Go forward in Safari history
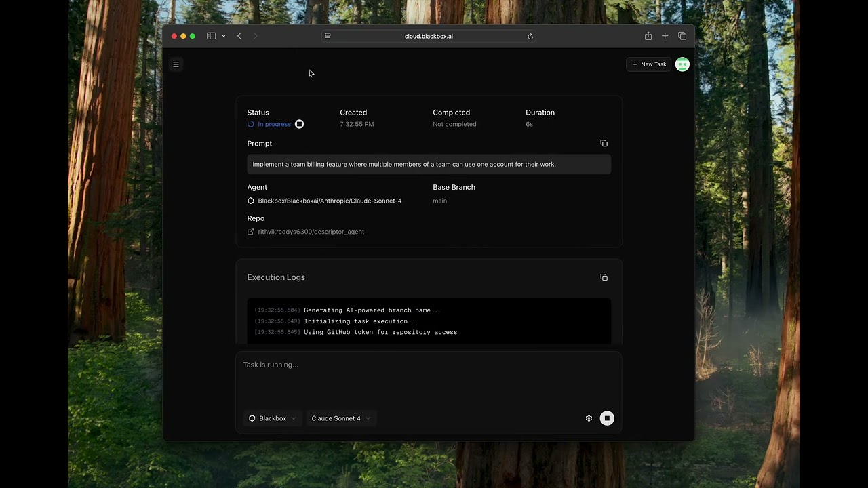 pyautogui.click(x=256, y=36)
